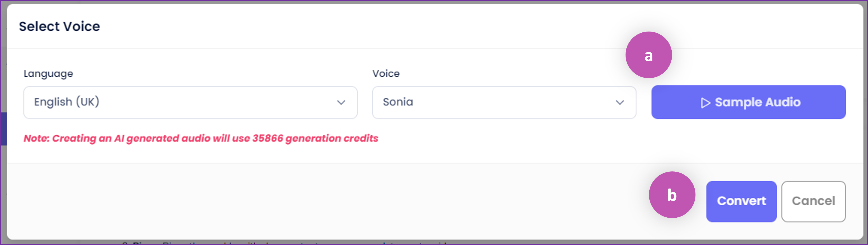Open the Voice dropdown showing Sonia
Screen dimensions: 868x245
coord(504,102)
